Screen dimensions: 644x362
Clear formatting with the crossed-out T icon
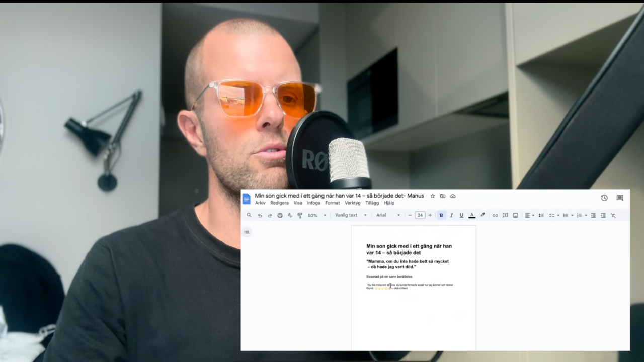click(613, 215)
